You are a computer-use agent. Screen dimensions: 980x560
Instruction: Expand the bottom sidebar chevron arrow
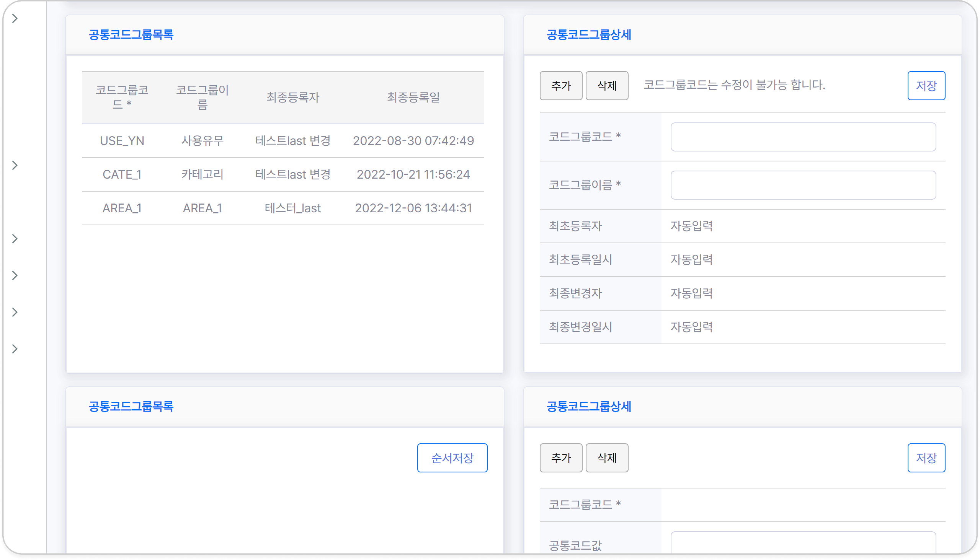pos(15,349)
